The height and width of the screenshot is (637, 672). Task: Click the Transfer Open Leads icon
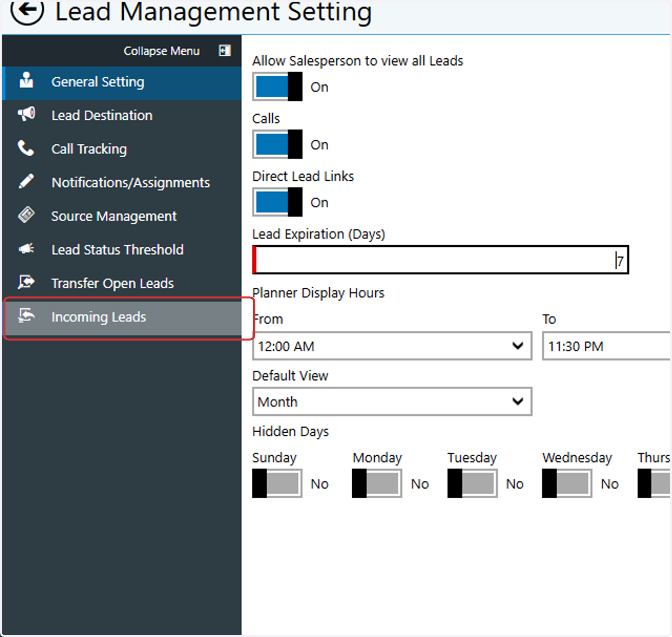(26, 282)
